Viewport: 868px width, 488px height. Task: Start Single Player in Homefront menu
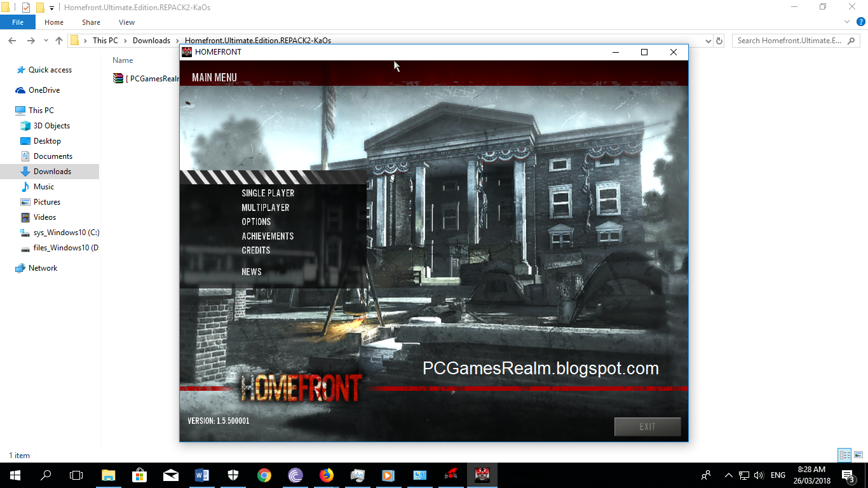(x=268, y=193)
